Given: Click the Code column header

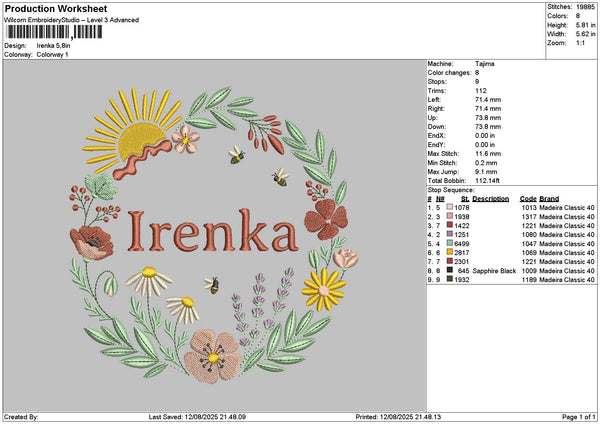Looking at the screenshot, I should coord(528,198).
